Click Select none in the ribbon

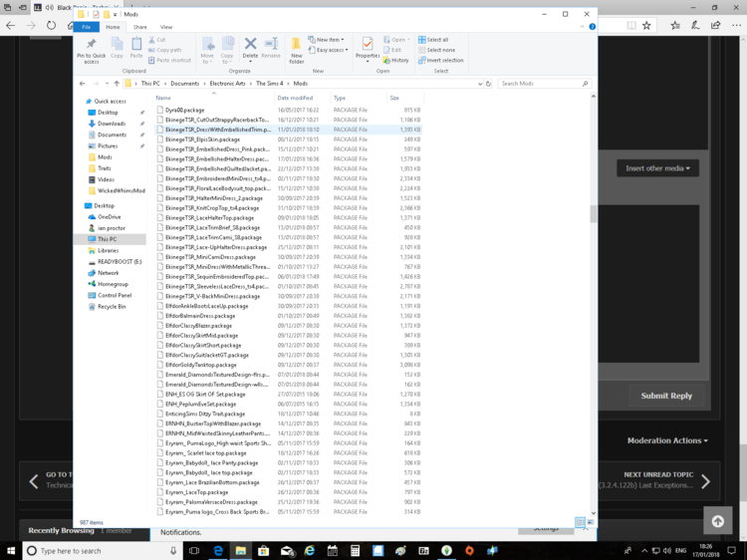(436, 50)
